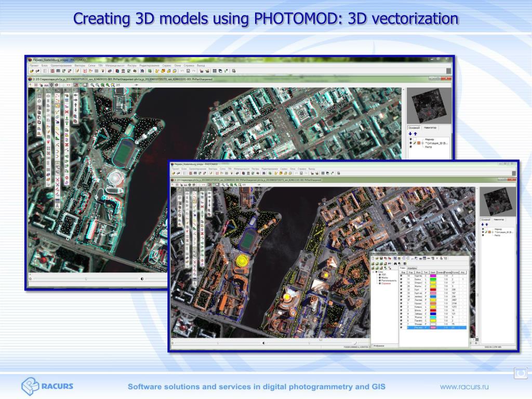Viewport: 532px width, 399px height.
Task: Open the Атрибуты tab in the classifier panel
Action: (412, 269)
